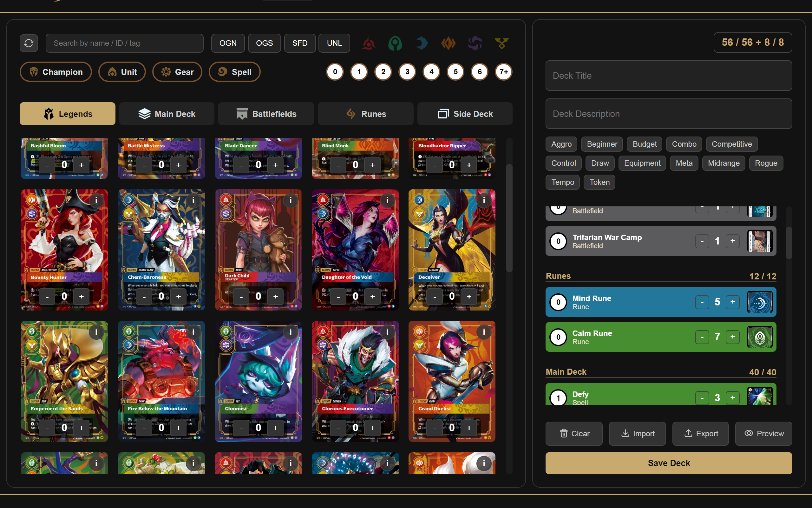Toggle the Gear type filter

coord(177,72)
